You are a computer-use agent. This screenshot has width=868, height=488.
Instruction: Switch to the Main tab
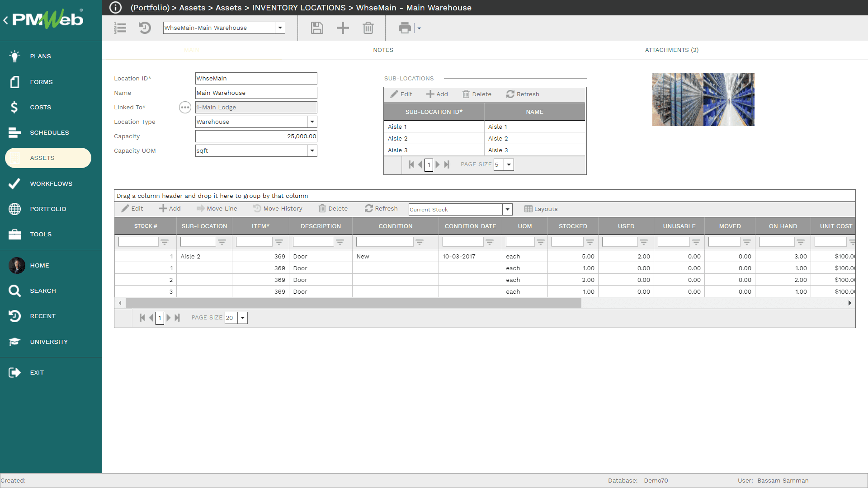pos(192,50)
